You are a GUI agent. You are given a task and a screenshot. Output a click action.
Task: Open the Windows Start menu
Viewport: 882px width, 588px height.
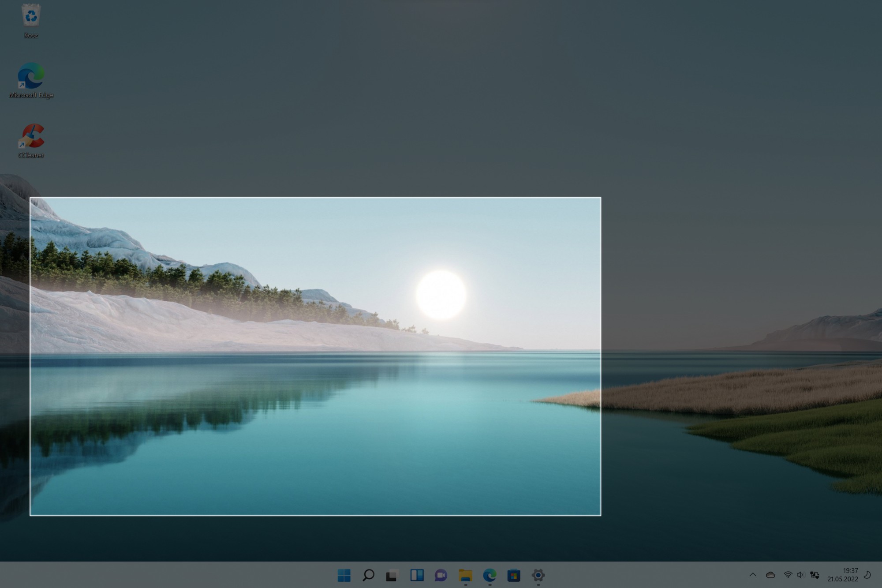click(344, 575)
